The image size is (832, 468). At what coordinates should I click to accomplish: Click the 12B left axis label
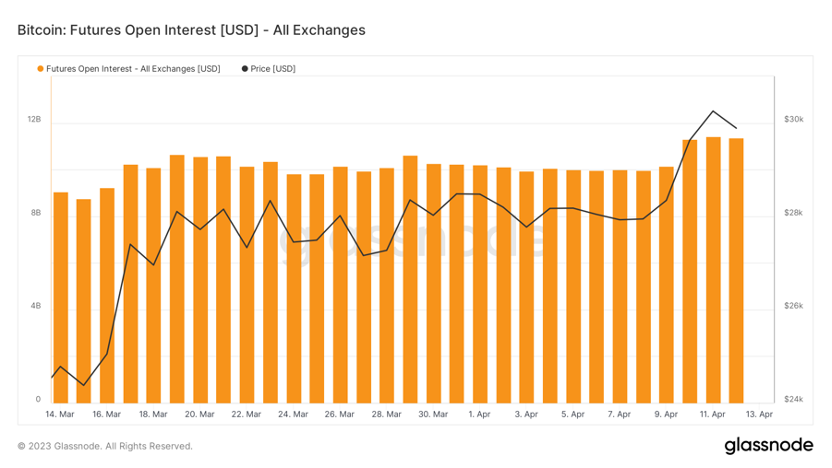34,119
